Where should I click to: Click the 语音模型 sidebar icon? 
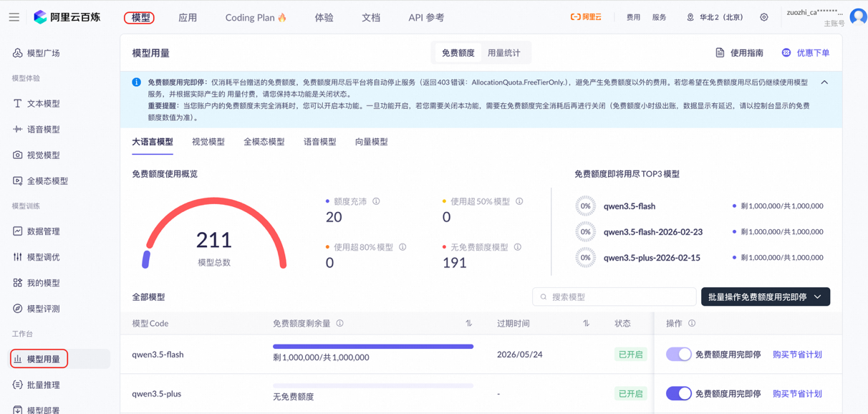(17, 129)
